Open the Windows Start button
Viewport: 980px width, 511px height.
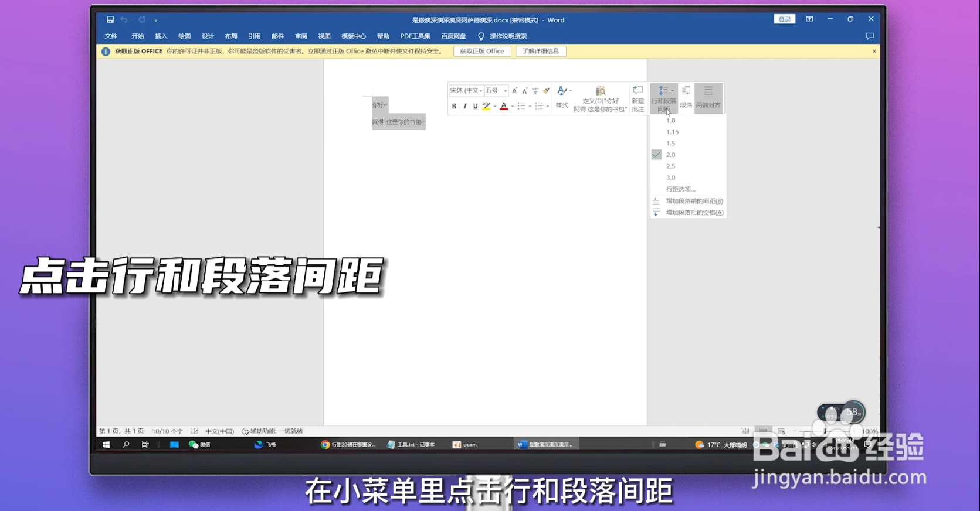(106, 445)
